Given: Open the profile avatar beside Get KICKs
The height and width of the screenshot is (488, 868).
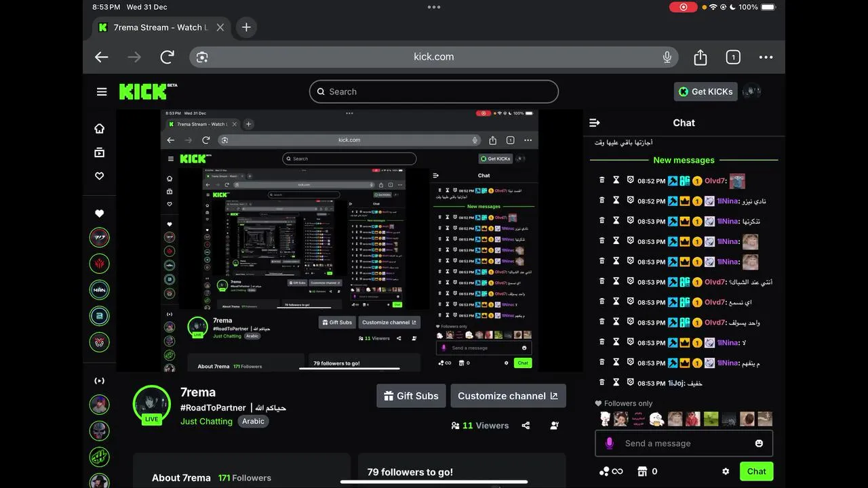Looking at the screenshot, I should [x=751, y=91].
